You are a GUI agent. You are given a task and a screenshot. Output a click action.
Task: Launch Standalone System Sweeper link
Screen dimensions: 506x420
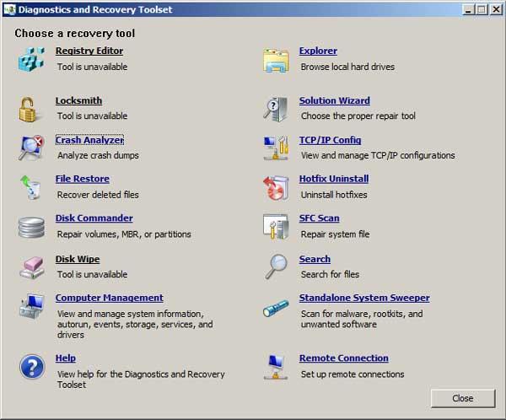(364, 298)
